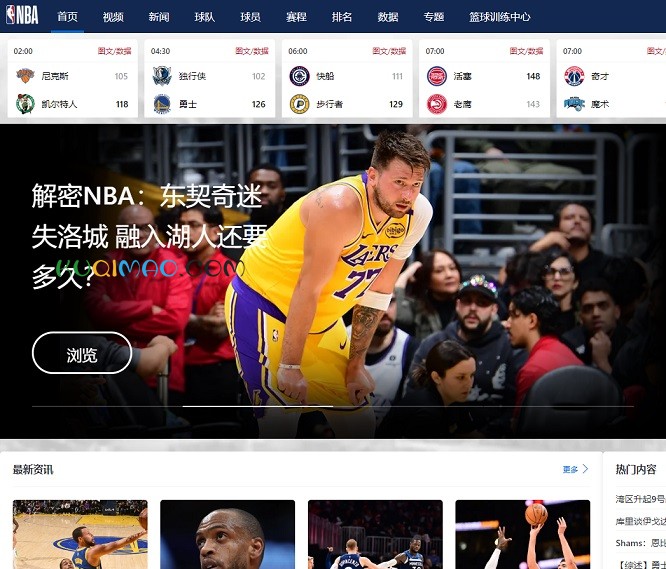Viewport: 666px width, 569px height.
Task: Select the 专题 menu item
Action: pos(434,17)
